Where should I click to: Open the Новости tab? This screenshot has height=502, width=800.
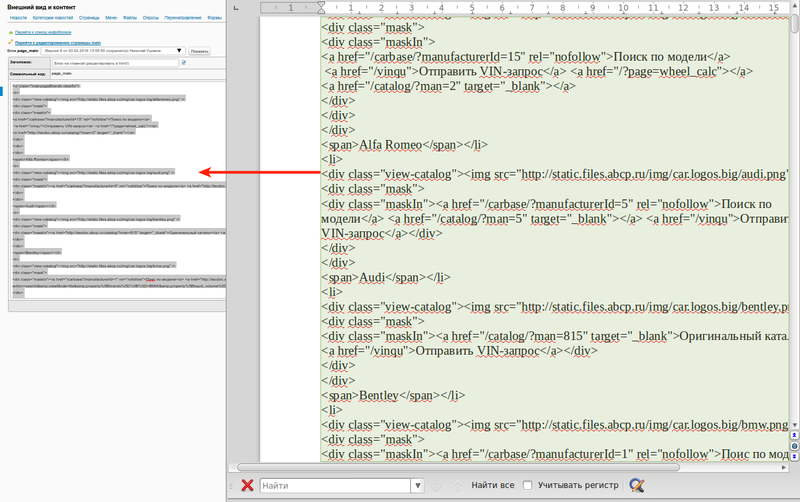(x=18, y=18)
